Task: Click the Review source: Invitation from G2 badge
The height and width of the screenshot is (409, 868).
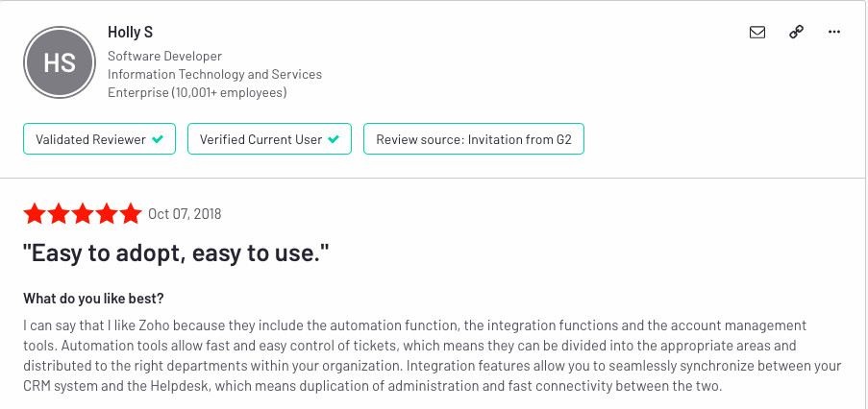Action: point(474,139)
